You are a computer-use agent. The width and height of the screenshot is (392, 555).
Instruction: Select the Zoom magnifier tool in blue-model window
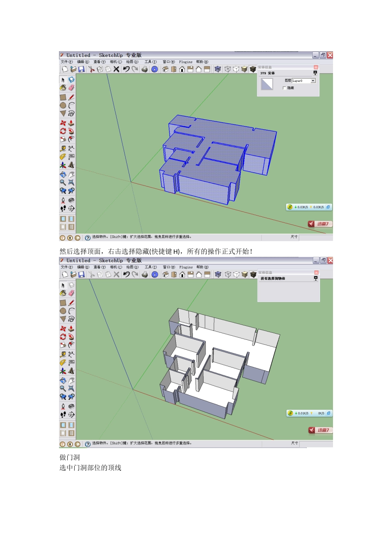(63, 183)
